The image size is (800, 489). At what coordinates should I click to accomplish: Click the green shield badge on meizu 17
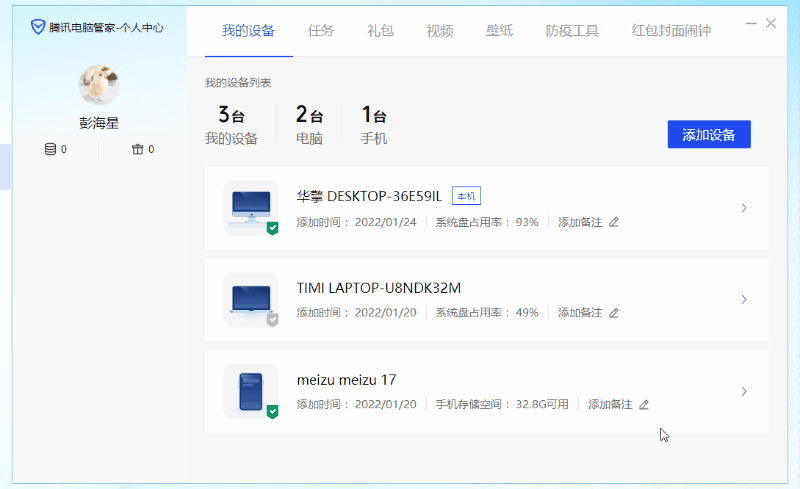pos(272,411)
